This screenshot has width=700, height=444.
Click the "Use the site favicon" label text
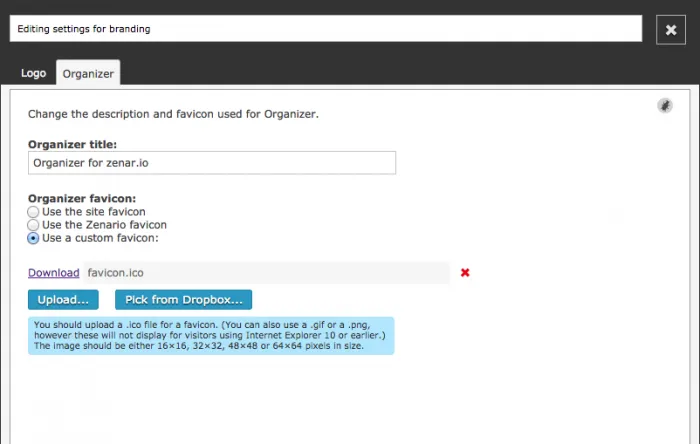(93, 212)
